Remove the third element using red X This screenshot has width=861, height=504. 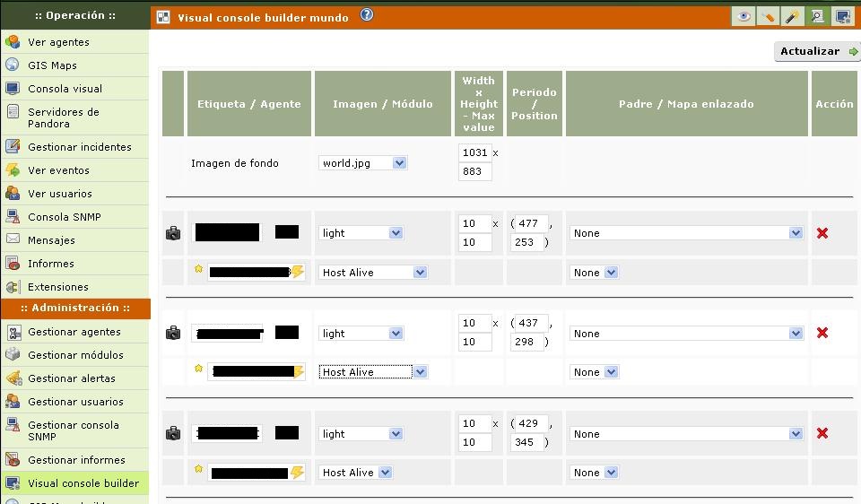tap(822, 434)
